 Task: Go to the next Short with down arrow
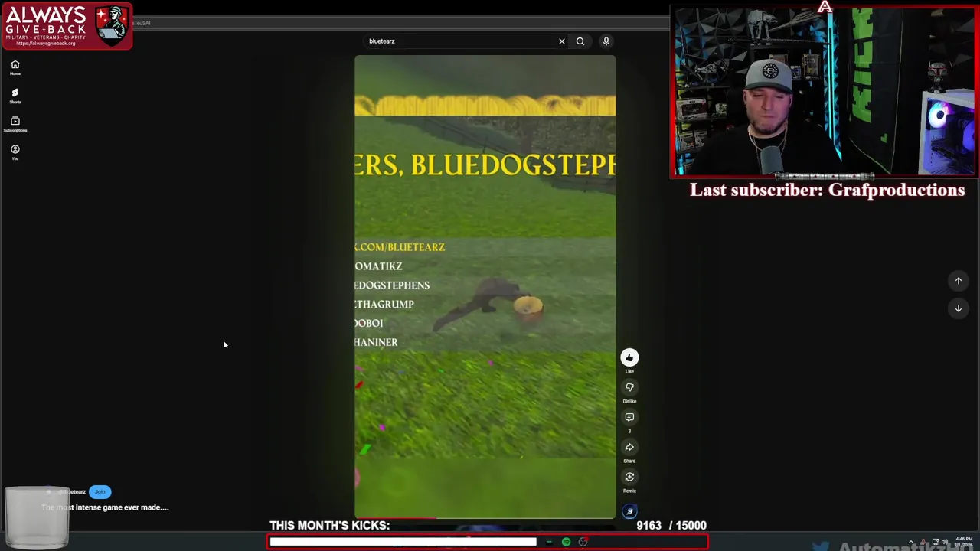pyautogui.click(x=958, y=308)
